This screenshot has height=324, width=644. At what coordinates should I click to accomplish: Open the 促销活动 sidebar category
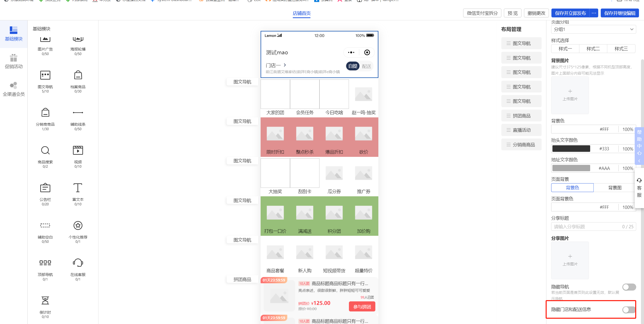(14, 62)
